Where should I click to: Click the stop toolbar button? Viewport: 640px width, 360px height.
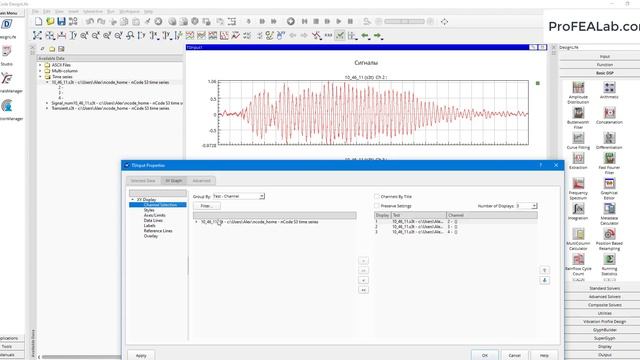(316, 21)
